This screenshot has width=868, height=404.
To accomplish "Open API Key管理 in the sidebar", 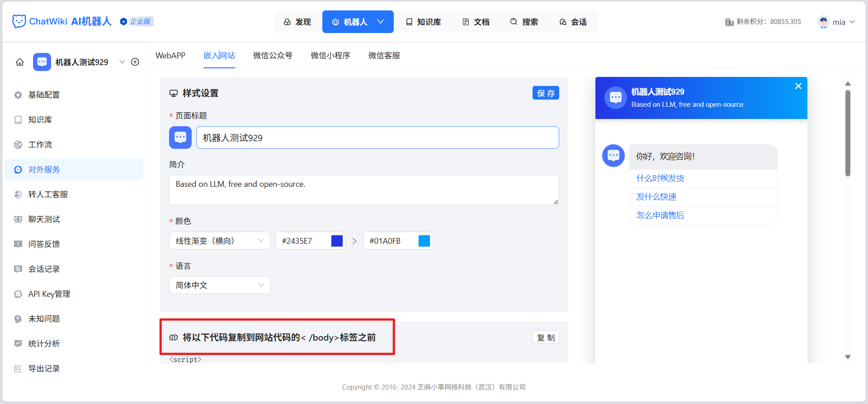I will pyautogui.click(x=74, y=294).
